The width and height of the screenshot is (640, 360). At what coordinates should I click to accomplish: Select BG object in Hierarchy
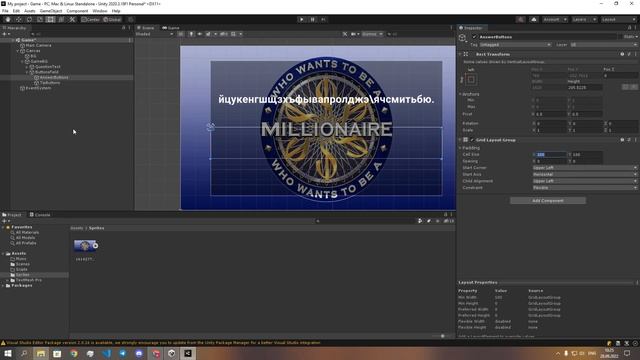(x=33, y=56)
